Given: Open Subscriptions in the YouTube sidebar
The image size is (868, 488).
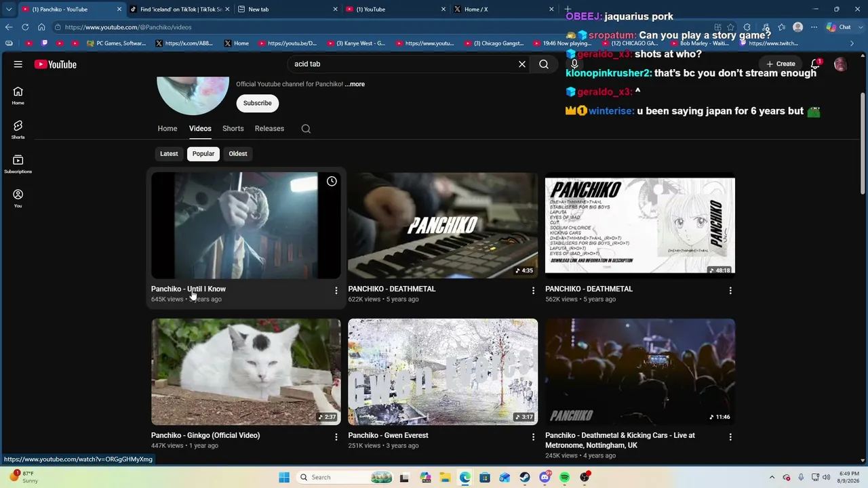Looking at the screenshot, I should (x=18, y=164).
